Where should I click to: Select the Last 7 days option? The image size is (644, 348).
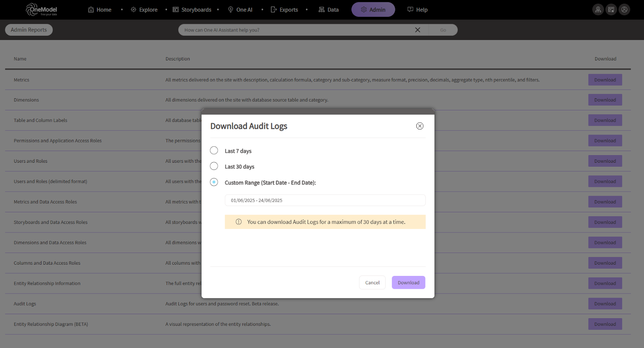tap(214, 151)
